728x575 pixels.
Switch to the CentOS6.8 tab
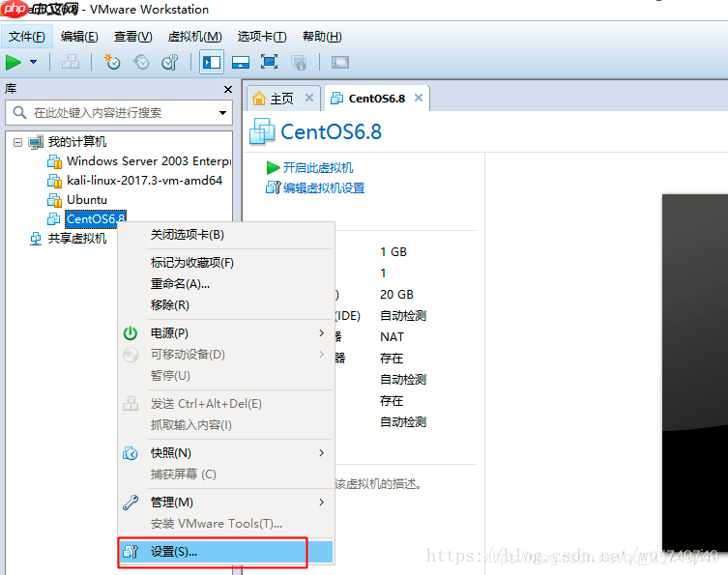click(x=376, y=99)
